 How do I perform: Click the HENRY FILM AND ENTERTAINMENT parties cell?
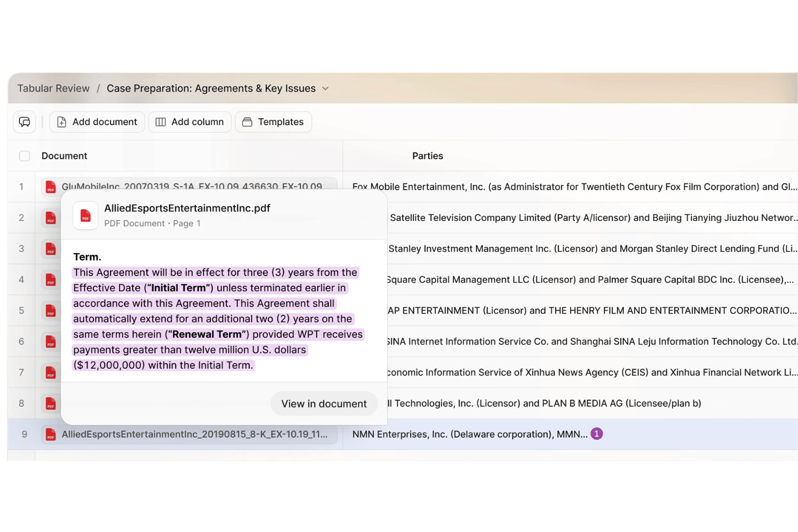592,310
